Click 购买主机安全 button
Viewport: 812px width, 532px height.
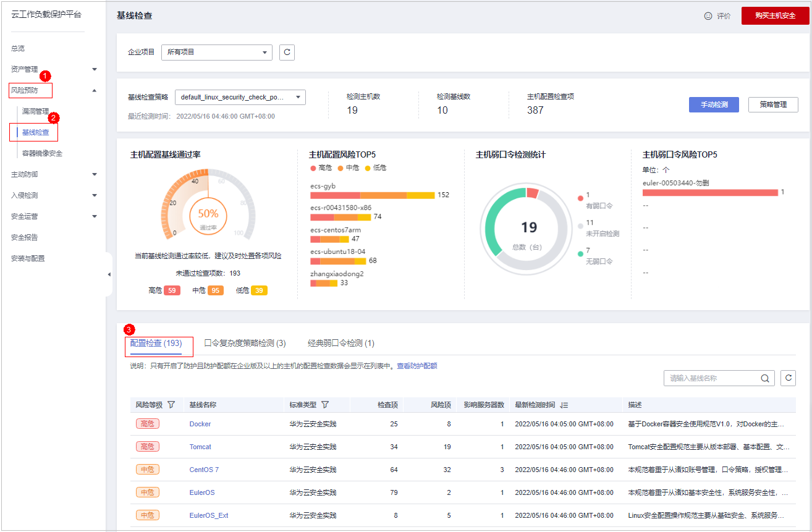pos(775,16)
